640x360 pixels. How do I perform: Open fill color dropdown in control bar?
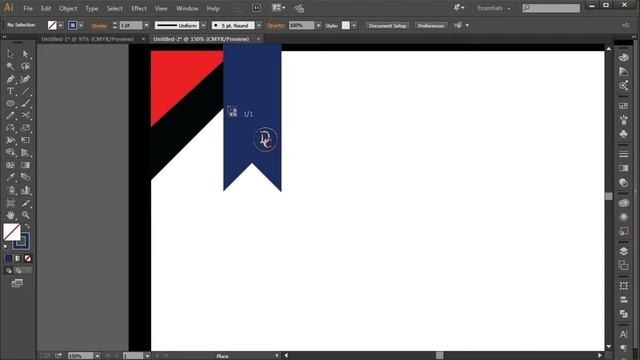pyautogui.click(x=60, y=25)
